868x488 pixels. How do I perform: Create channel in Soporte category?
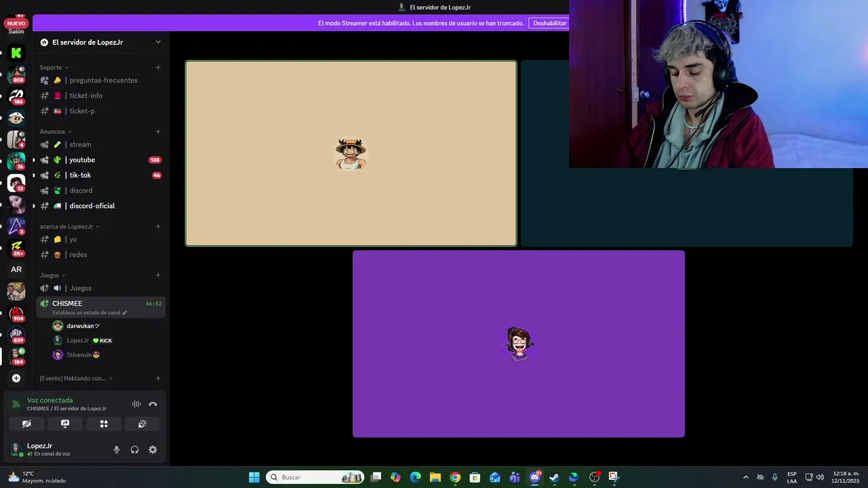[158, 67]
